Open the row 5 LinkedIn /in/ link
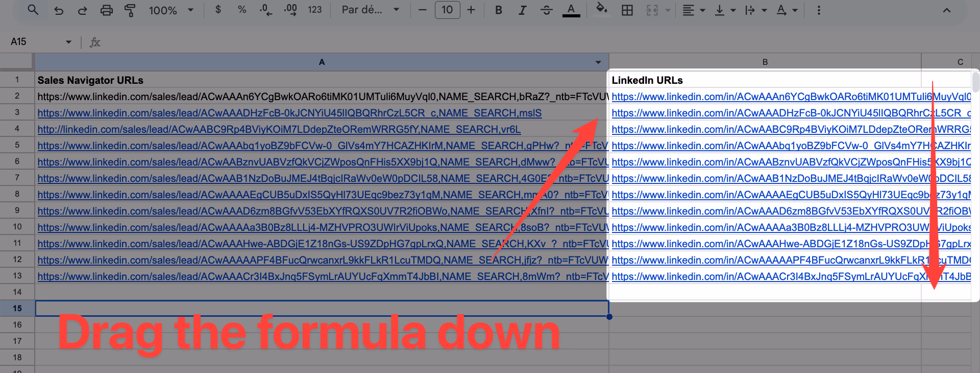 click(x=791, y=146)
